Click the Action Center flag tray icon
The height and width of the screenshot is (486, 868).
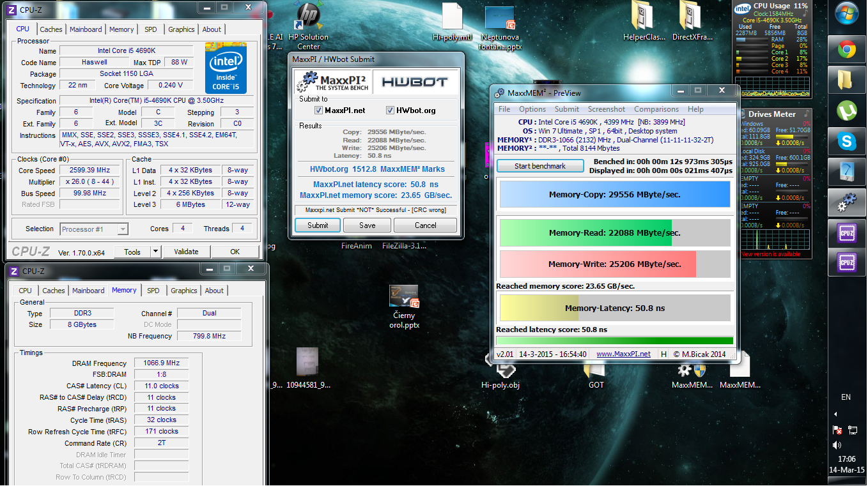[837, 430]
